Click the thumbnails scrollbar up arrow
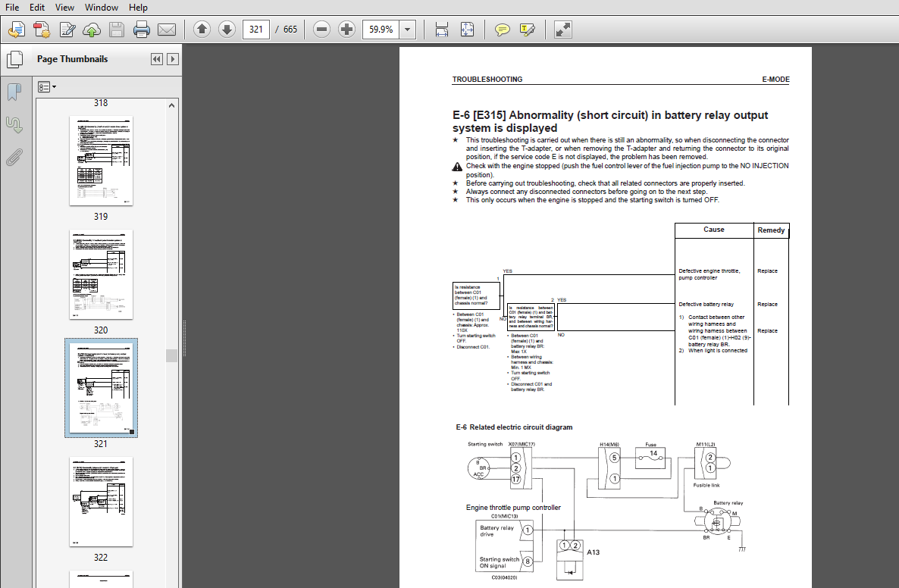 click(171, 105)
